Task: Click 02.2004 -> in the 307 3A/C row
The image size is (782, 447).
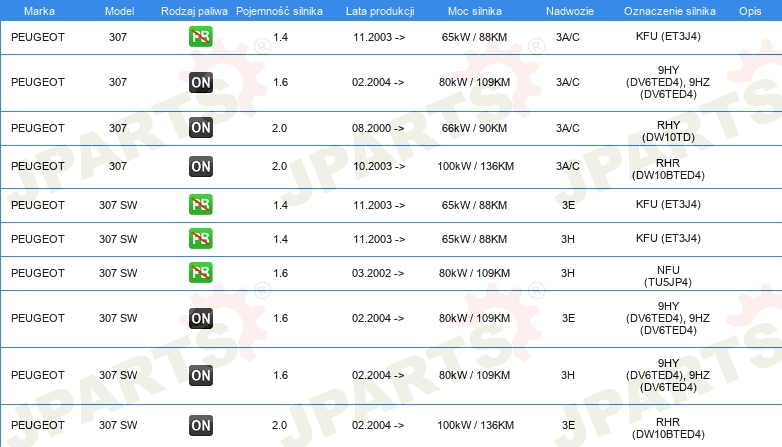Action: (378, 82)
